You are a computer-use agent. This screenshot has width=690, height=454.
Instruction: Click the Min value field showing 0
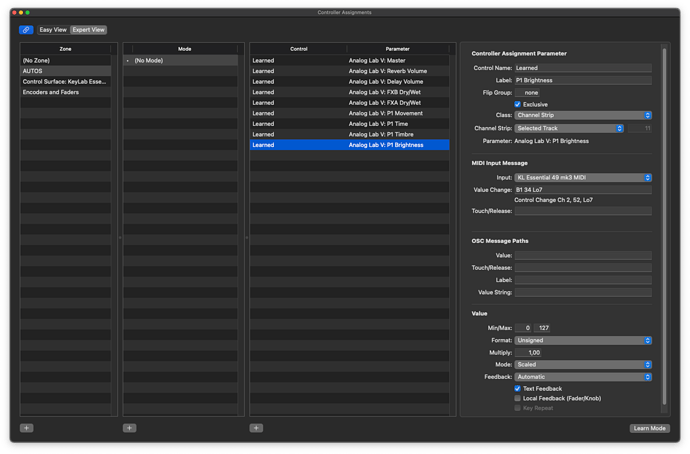pos(523,328)
